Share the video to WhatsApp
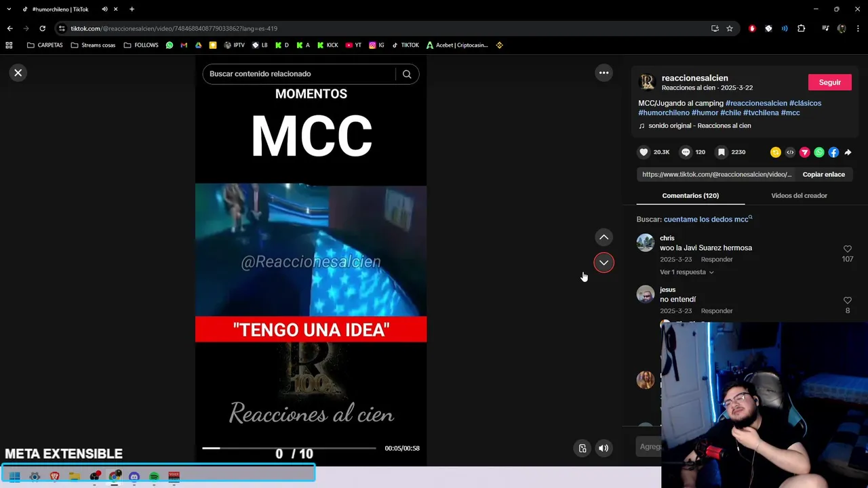 tap(819, 152)
